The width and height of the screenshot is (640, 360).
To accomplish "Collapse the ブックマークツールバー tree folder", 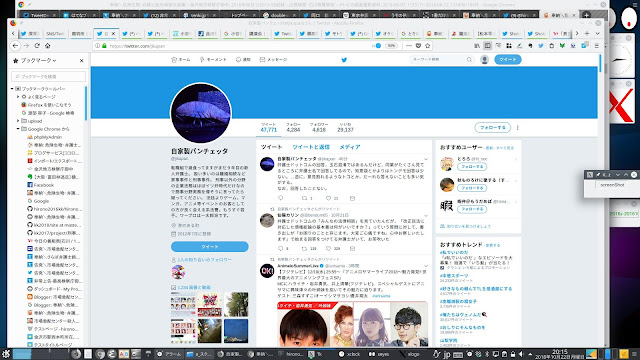I will [12, 89].
